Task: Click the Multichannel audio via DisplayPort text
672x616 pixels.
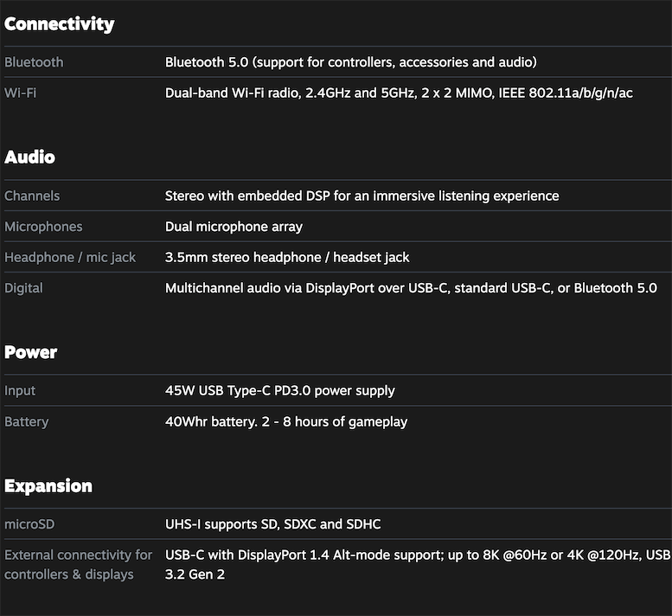Action: click(411, 288)
